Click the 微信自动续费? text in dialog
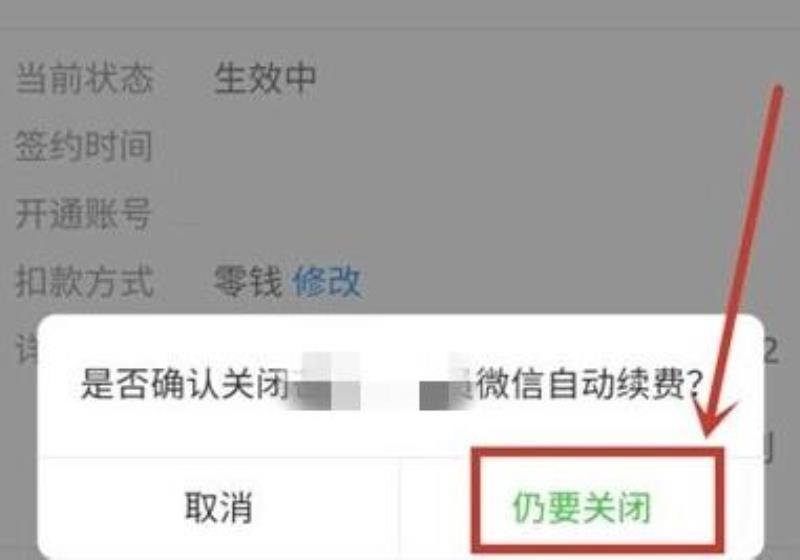This screenshot has height=560, width=800. pos(590,384)
